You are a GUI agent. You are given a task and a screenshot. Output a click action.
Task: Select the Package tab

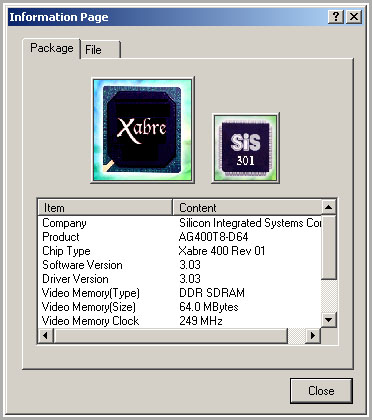tap(52, 48)
